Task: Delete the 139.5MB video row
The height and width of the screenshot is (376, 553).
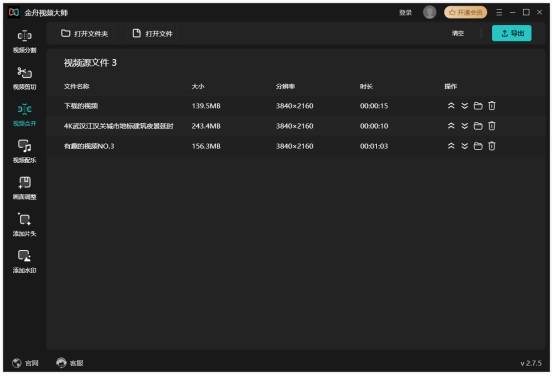Action: click(x=492, y=105)
